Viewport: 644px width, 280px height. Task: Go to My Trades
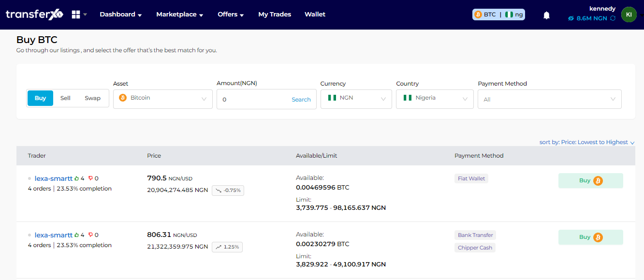click(x=275, y=15)
